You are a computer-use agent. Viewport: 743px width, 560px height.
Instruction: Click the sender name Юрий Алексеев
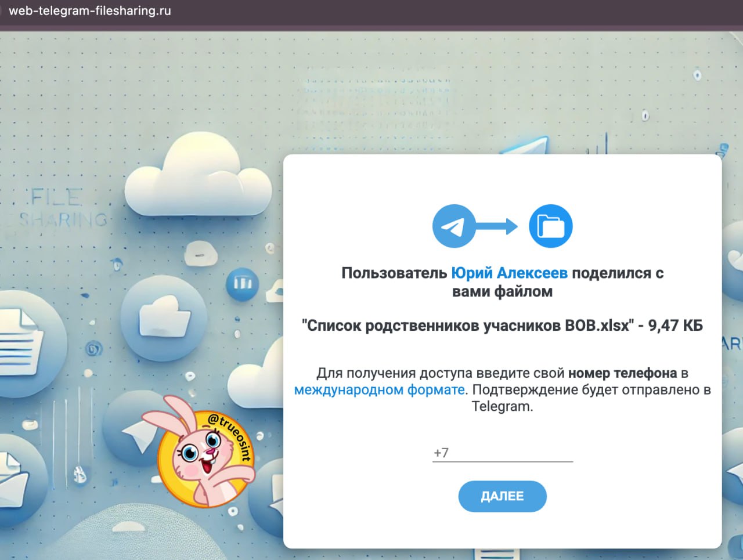(x=509, y=273)
